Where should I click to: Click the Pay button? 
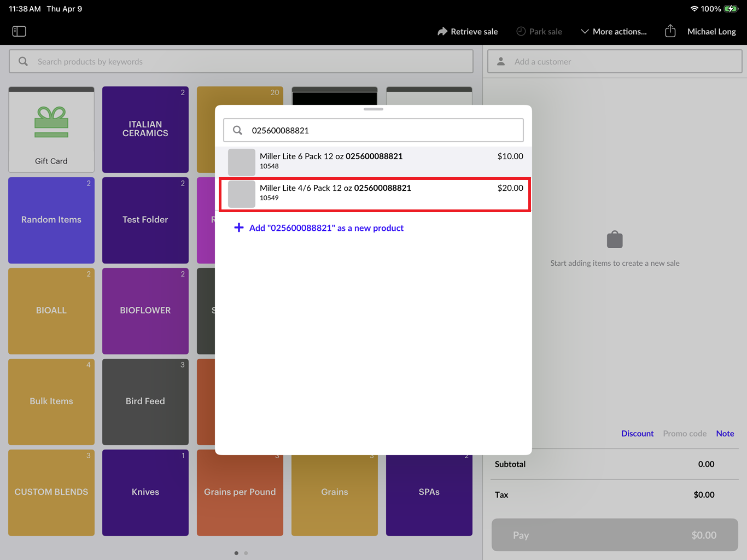click(615, 535)
